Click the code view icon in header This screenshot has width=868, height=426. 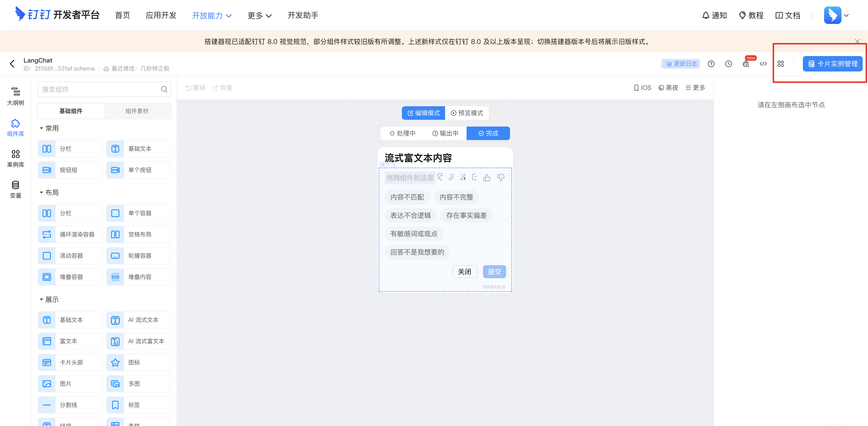click(x=763, y=64)
